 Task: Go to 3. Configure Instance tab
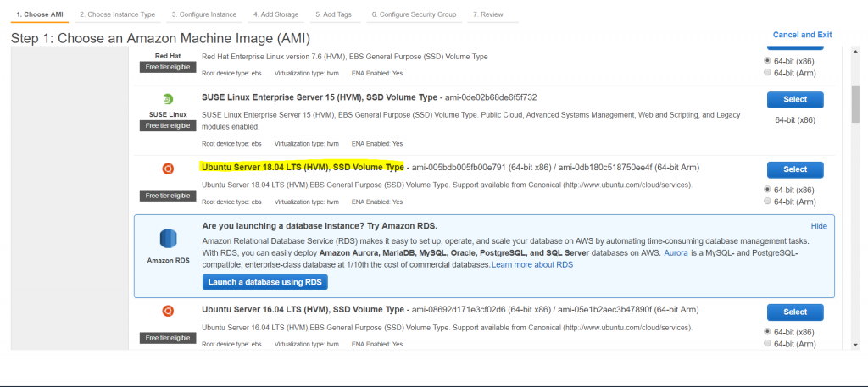(203, 15)
